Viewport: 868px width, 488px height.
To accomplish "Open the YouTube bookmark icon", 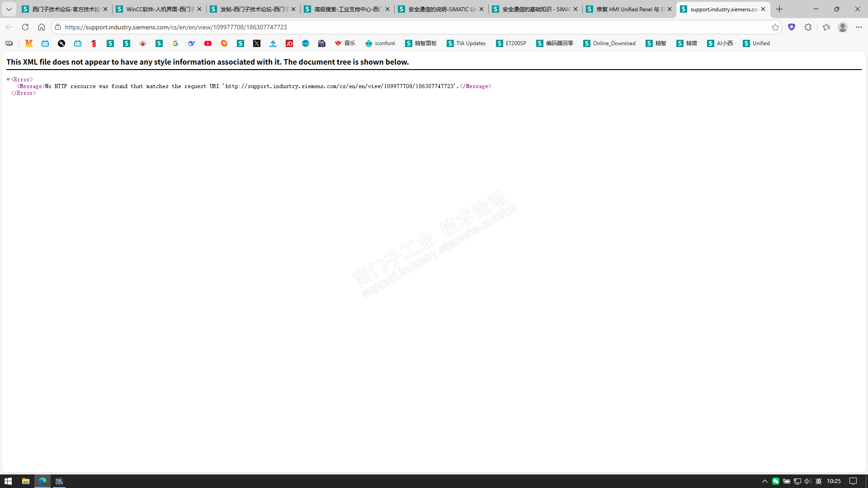I will coord(208,43).
